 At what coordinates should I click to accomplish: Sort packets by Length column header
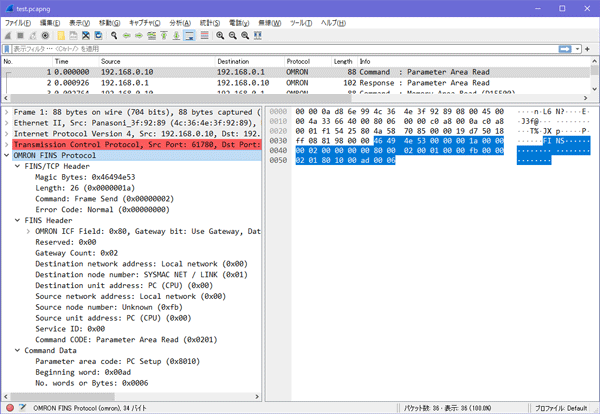[x=344, y=61]
